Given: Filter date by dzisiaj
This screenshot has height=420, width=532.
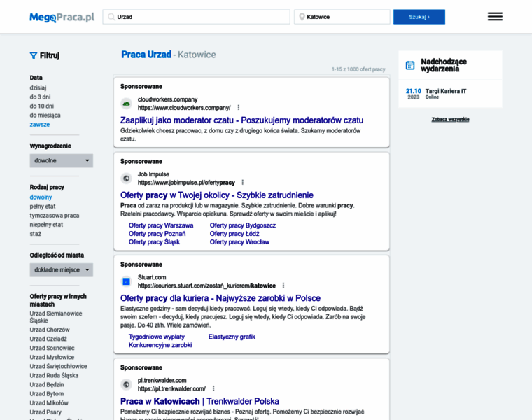Looking at the screenshot, I should (38, 88).
